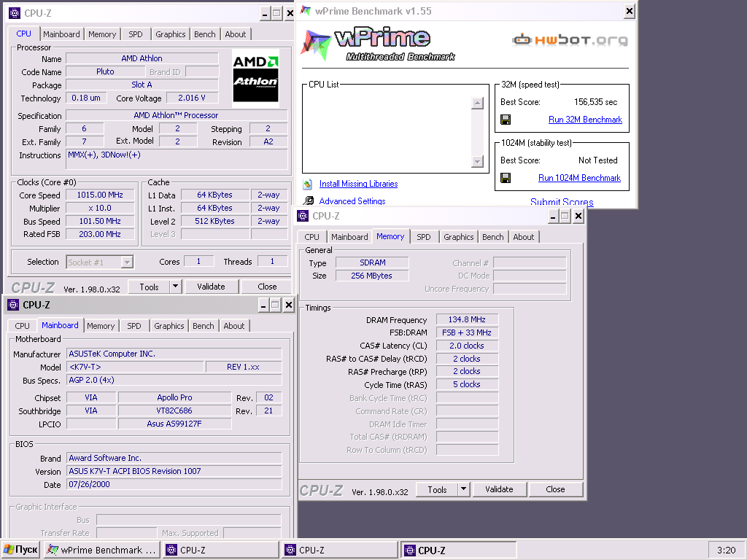Open the Bench tab in the CPU window
This screenshot has height=560, width=747.
click(205, 34)
